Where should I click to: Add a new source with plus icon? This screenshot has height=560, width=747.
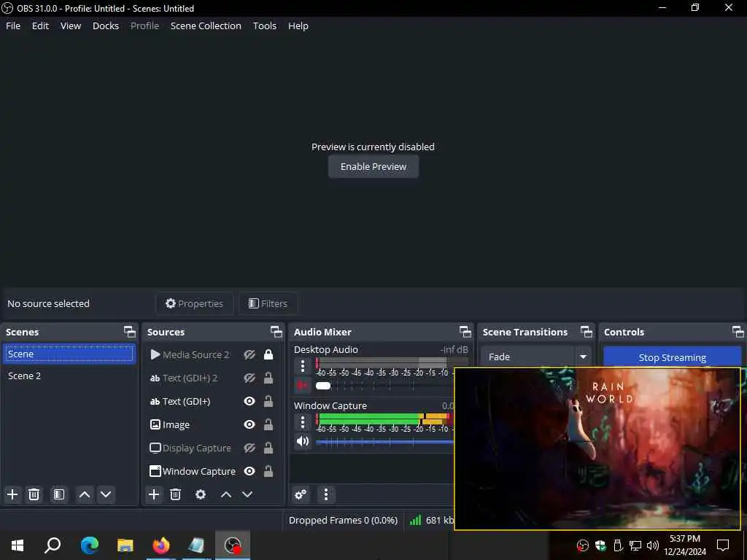[154, 494]
